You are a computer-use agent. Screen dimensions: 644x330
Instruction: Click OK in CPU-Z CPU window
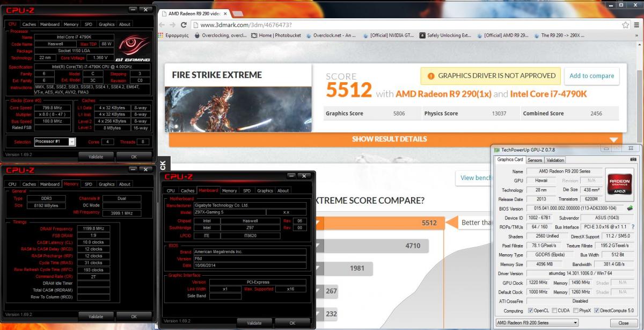(x=134, y=156)
